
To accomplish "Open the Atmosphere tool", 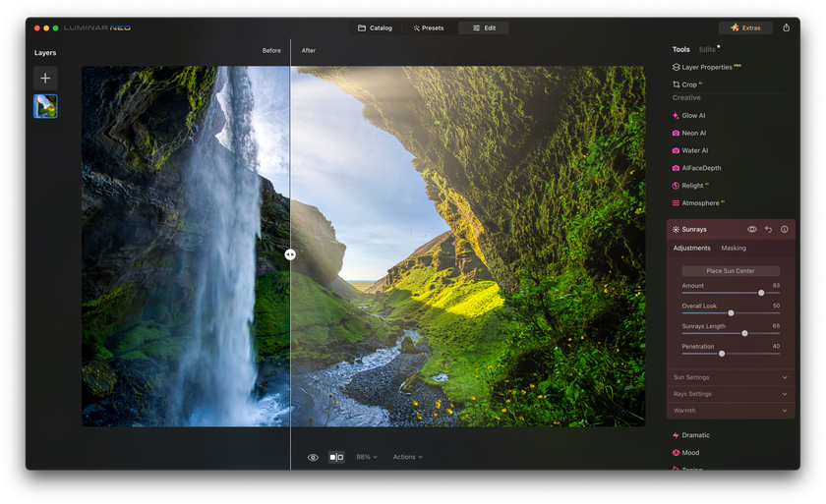I will (x=698, y=203).
